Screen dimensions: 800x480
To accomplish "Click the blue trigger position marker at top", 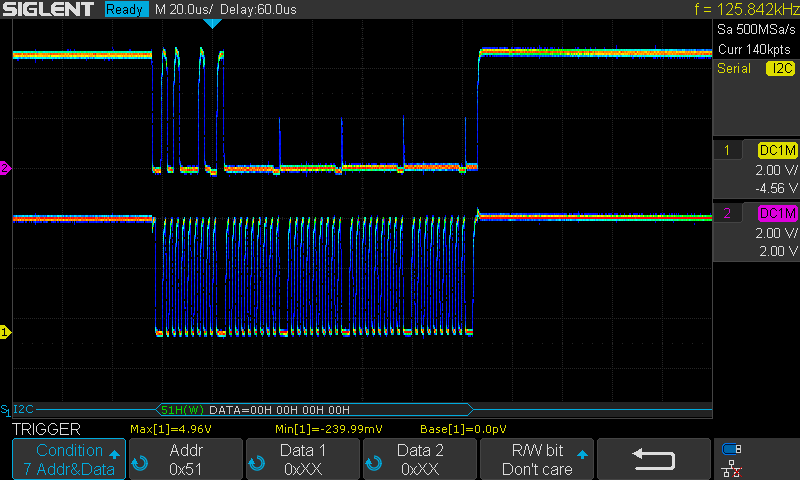I will point(212,23).
